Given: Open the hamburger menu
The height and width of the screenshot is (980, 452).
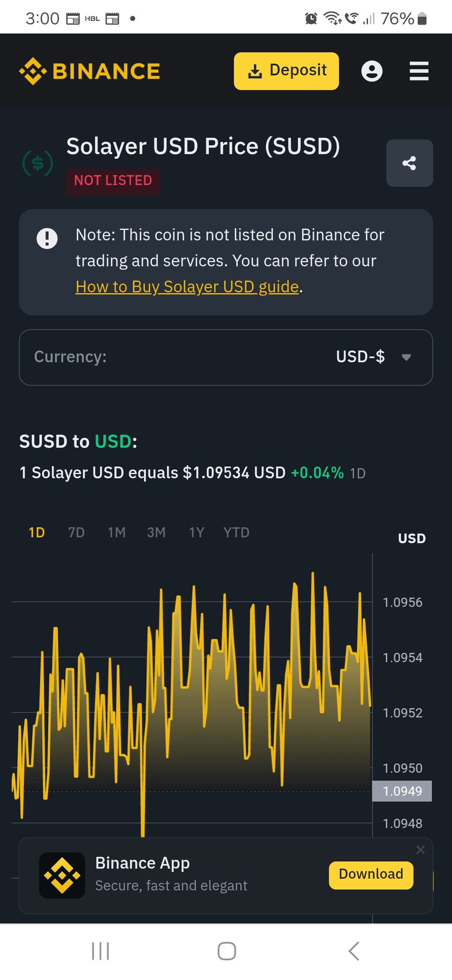Looking at the screenshot, I should [419, 71].
